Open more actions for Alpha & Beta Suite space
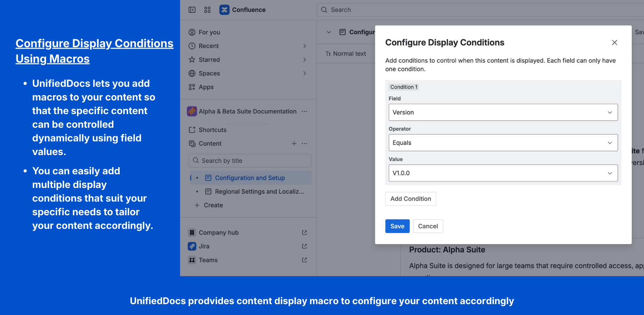The height and width of the screenshot is (315, 644). click(304, 111)
